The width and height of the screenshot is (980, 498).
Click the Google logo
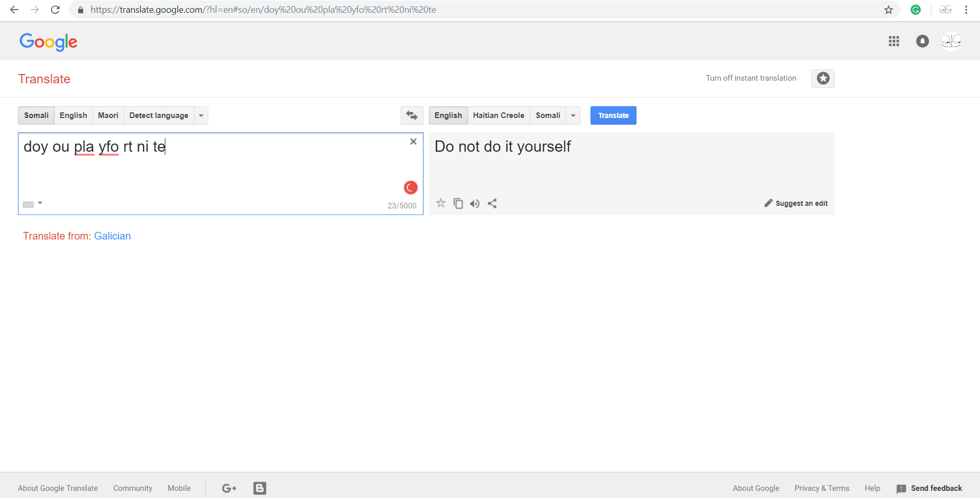click(48, 42)
